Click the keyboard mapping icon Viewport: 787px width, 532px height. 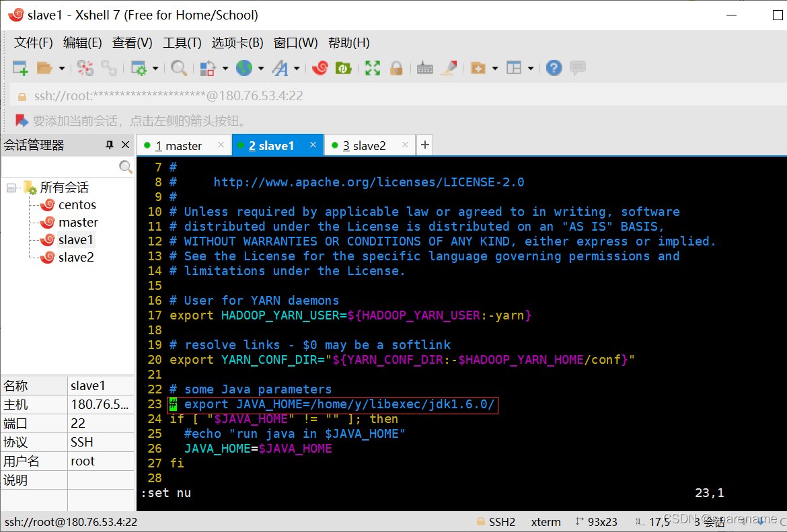coord(424,68)
